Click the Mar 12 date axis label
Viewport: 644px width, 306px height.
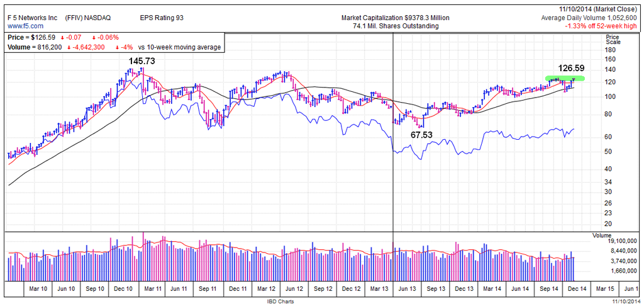[x=265, y=289]
